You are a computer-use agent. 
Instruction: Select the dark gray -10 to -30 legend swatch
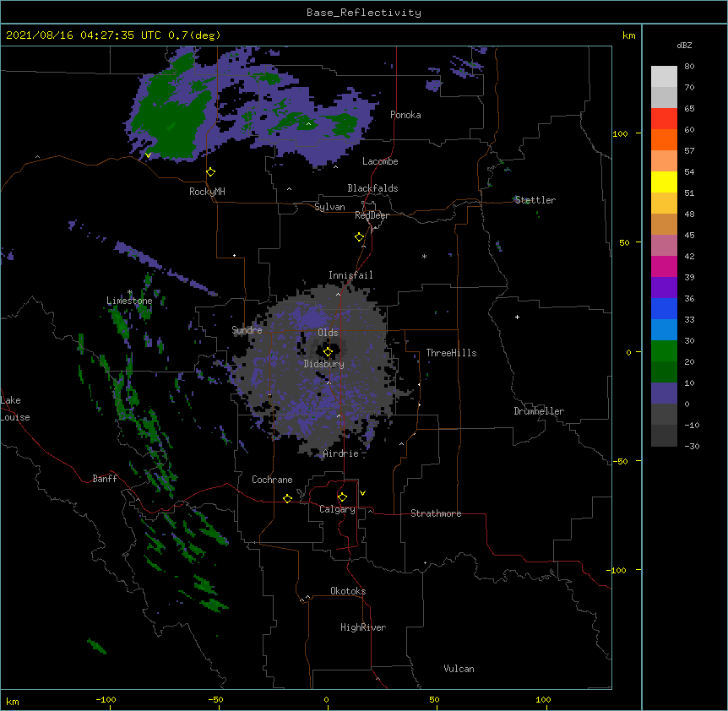664,436
